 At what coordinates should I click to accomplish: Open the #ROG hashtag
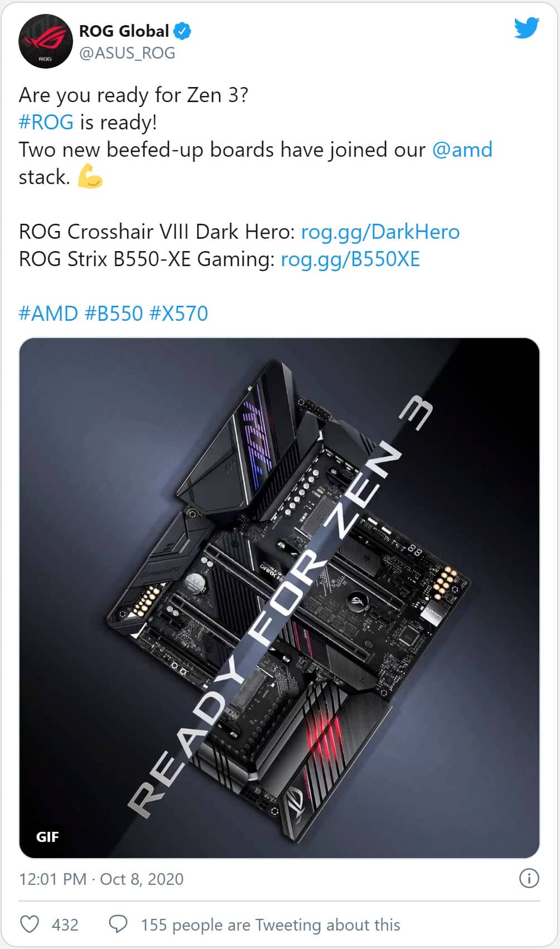pyautogui.click(x=46, y=122)
